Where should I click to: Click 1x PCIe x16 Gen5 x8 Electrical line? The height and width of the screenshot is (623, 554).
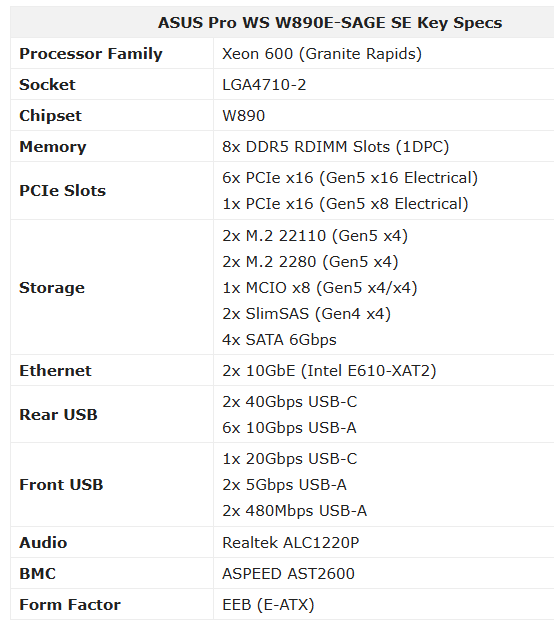(x=345, y=204)
